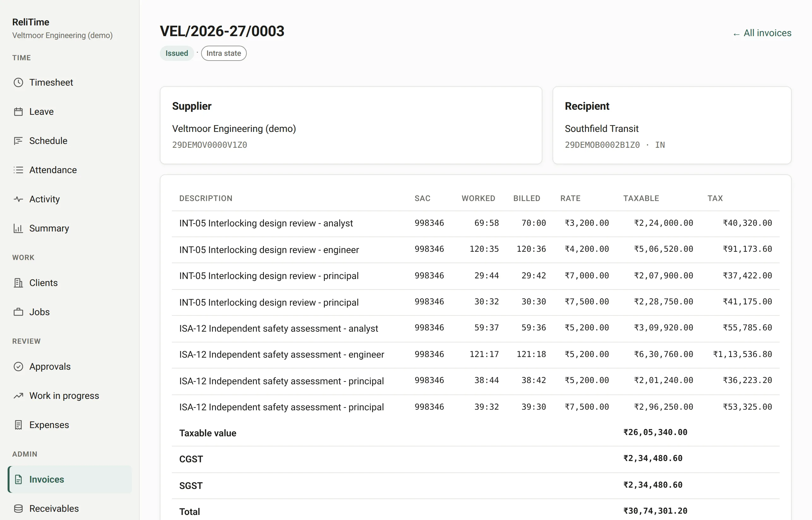
Task: Click the Invoices document icon
Action: (18, 479)
